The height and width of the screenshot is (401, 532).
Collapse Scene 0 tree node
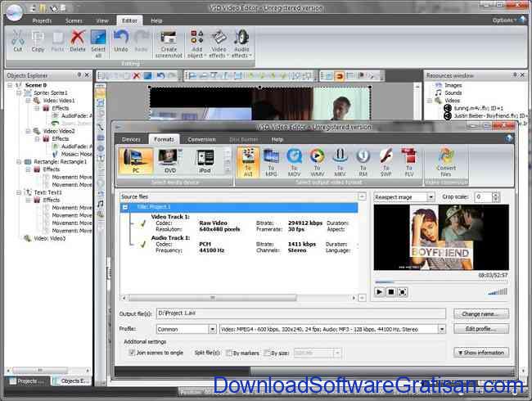pos(10,85)
